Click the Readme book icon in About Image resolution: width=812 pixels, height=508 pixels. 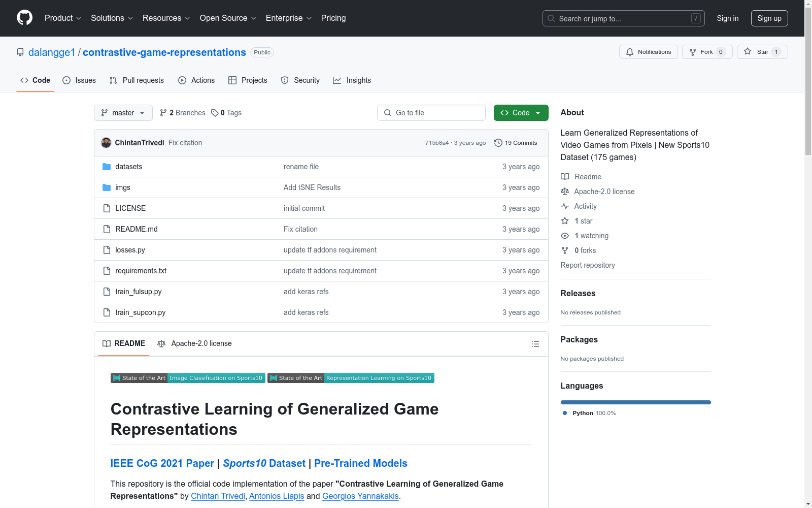(565, 177)
